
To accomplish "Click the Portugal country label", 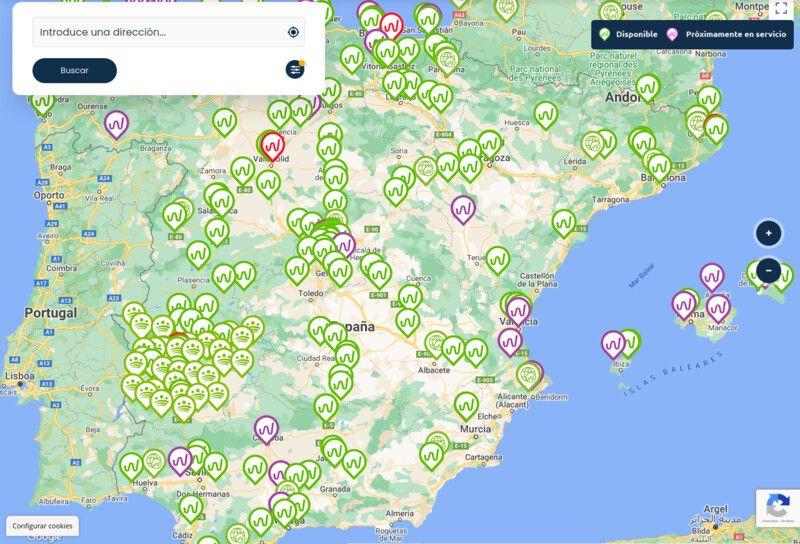I will click(x=51, y=313).
